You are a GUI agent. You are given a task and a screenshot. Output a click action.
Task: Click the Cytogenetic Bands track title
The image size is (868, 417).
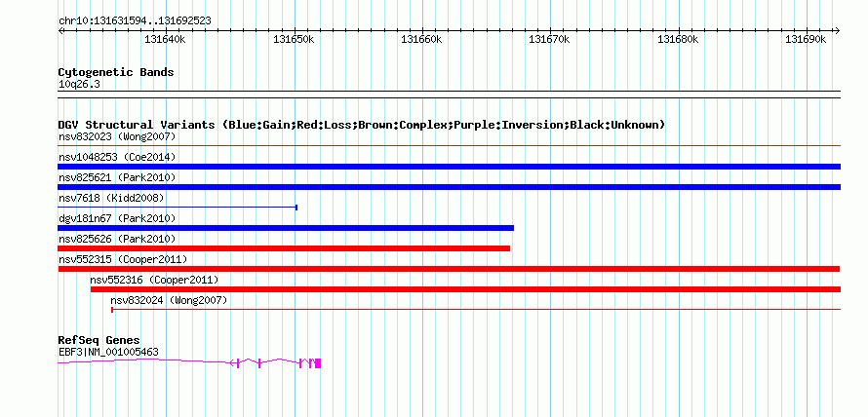pyautogui.click(x=116, y=72)
